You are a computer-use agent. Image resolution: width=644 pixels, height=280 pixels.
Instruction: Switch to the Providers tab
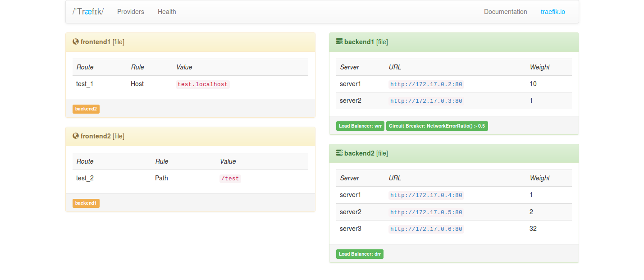click(x=130, y=12)
